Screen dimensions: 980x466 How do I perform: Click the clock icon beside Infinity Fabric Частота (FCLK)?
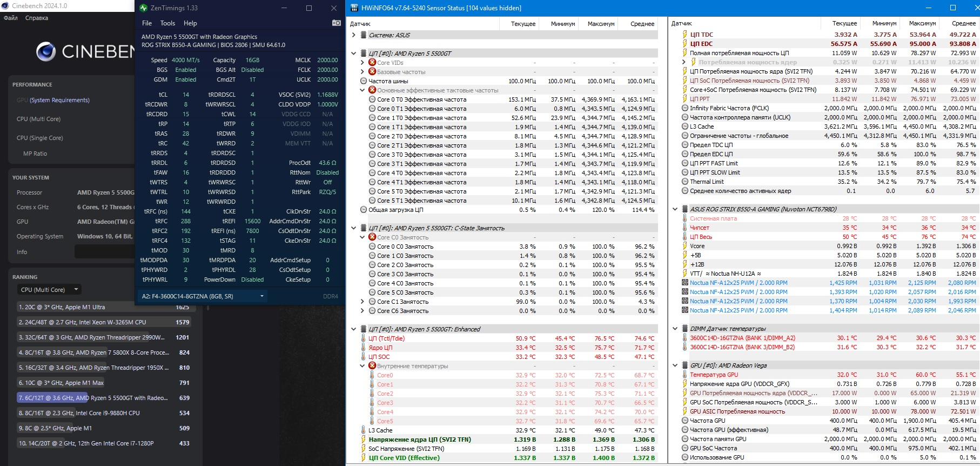pos(685,108)
